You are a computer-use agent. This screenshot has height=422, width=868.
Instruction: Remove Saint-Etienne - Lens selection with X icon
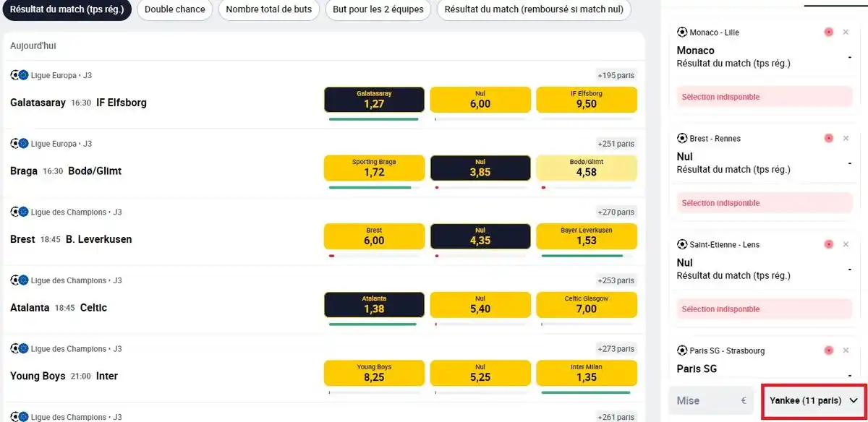click(x=846, y=244)
